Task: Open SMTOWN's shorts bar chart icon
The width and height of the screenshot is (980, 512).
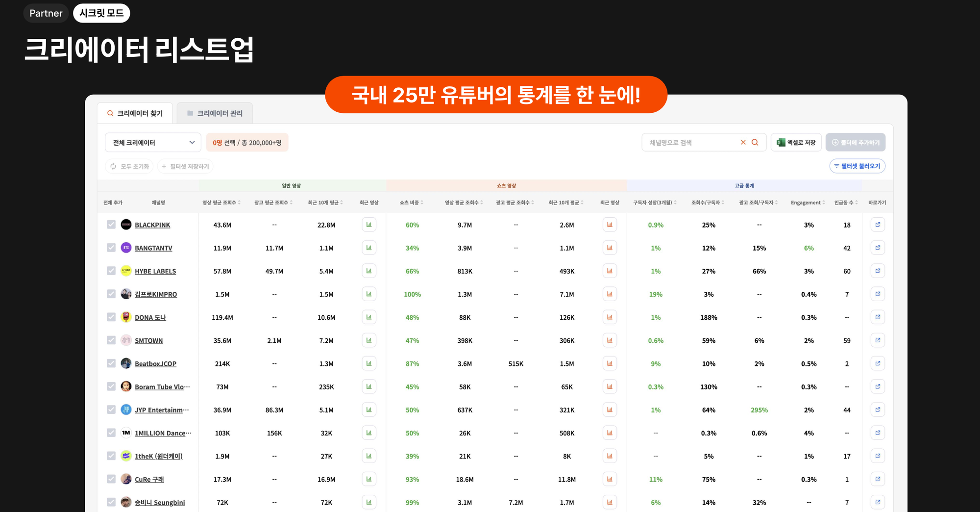Action: pos(610,340)
